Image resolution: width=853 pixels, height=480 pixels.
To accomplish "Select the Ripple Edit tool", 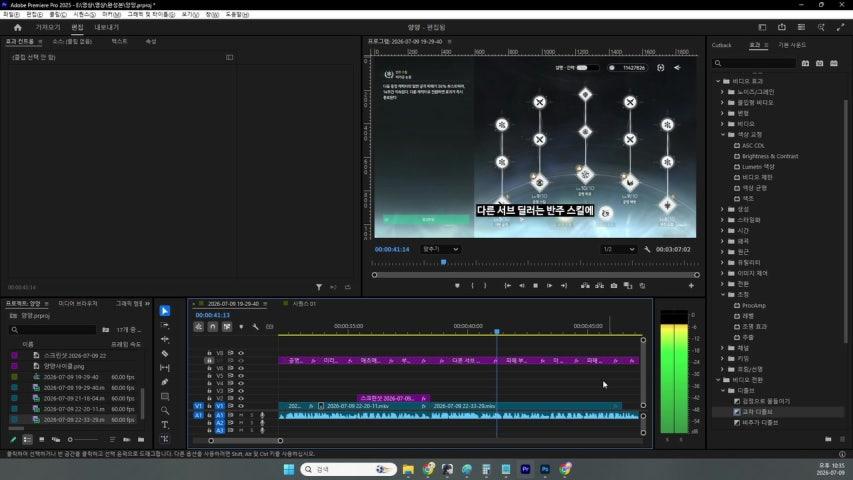I will point(165,339).
